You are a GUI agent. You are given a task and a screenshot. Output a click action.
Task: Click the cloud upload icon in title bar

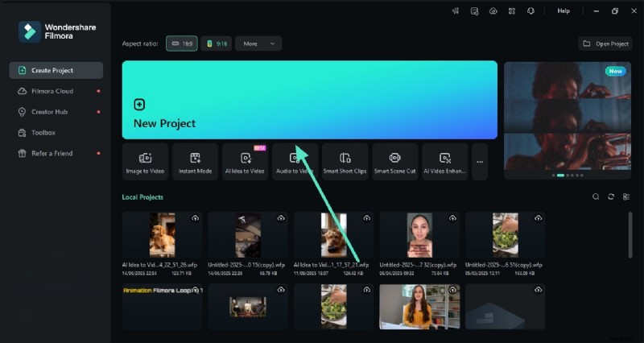pos(493,11)
